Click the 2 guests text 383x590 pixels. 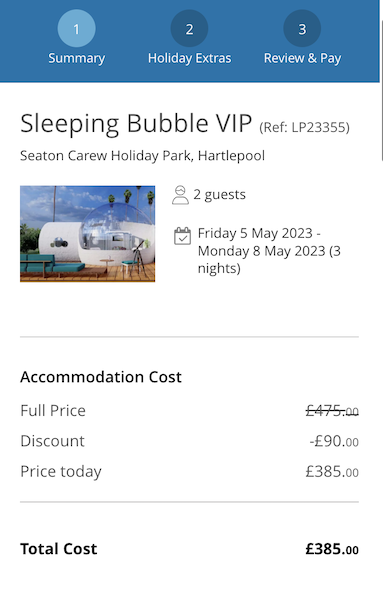pyautogui.click(x=219, y=195)
